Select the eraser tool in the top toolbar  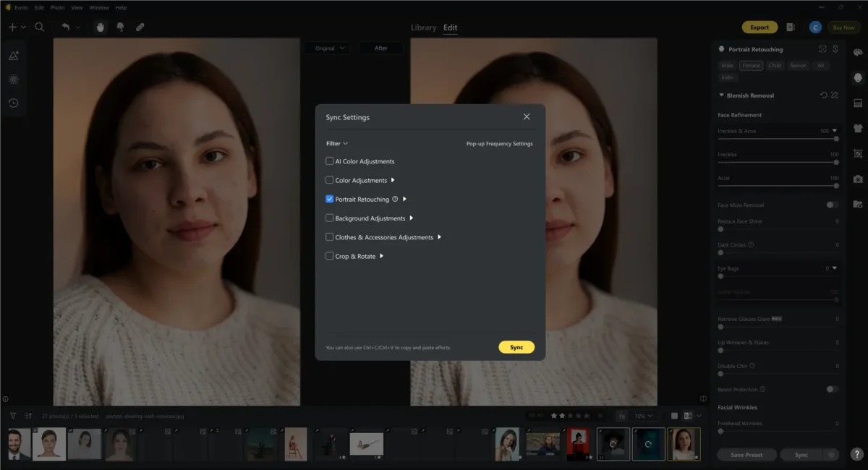(x=140, y=27)
